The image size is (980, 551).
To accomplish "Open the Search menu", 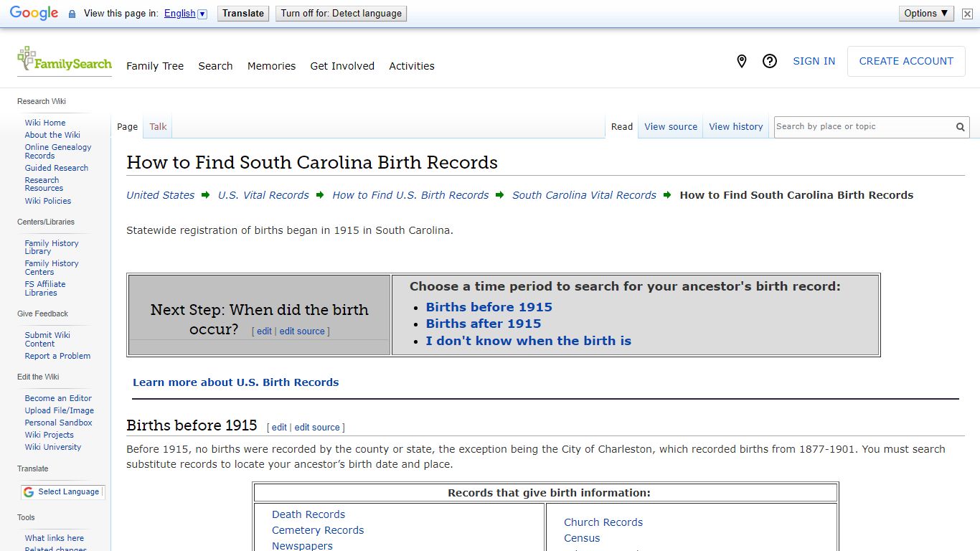I will click(215, 66).
